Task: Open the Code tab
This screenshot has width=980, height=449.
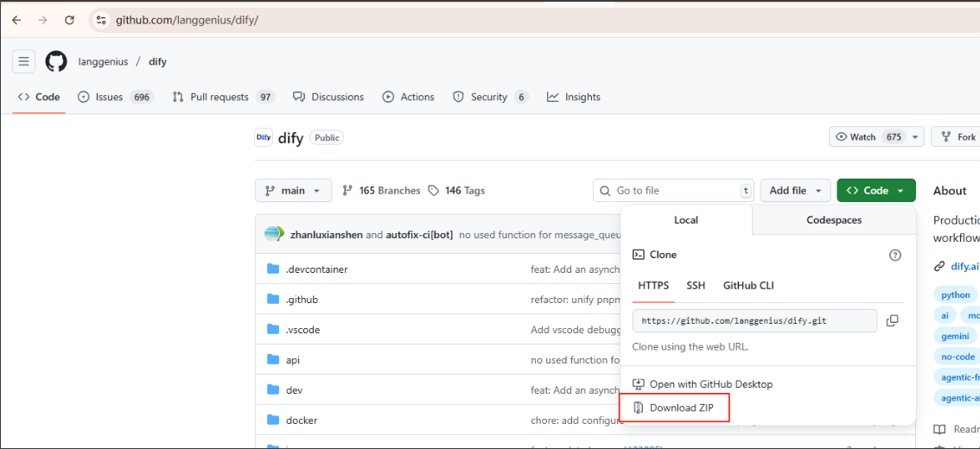Action: tap(39, 97)
